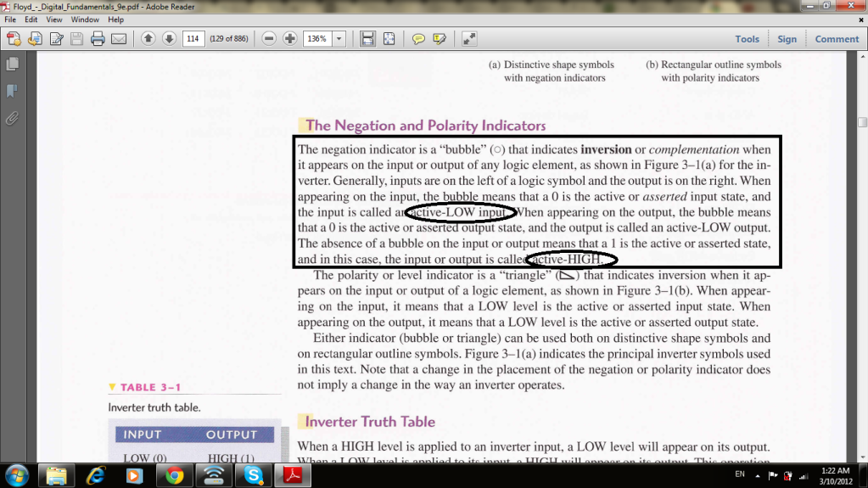This screenshot has height=488, width=868.
Task: Click the 'Inverter truth table.' caption
Action: pyautogui.click(x=154, y=407)
